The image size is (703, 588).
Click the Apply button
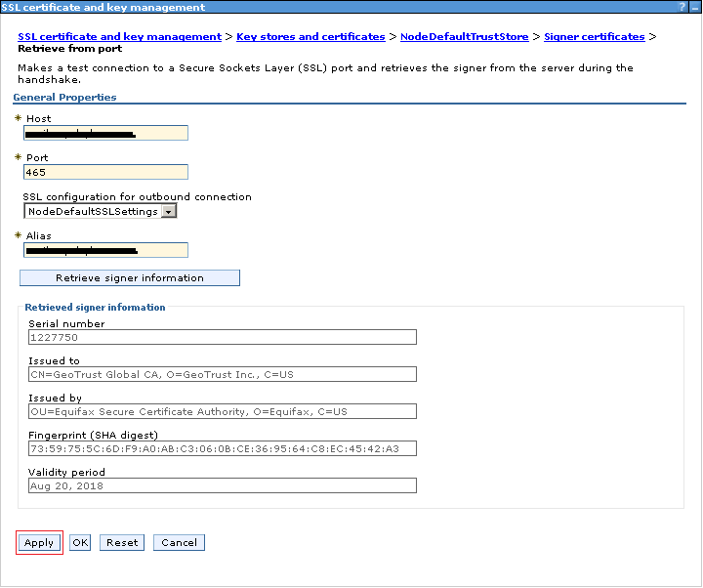coord(39,543)
